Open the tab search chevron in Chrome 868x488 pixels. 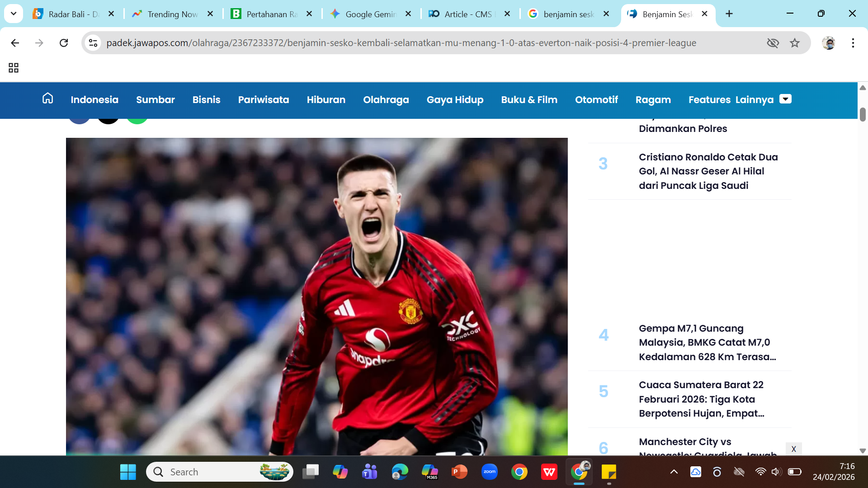pyautogui.click(x=14, y=14)
